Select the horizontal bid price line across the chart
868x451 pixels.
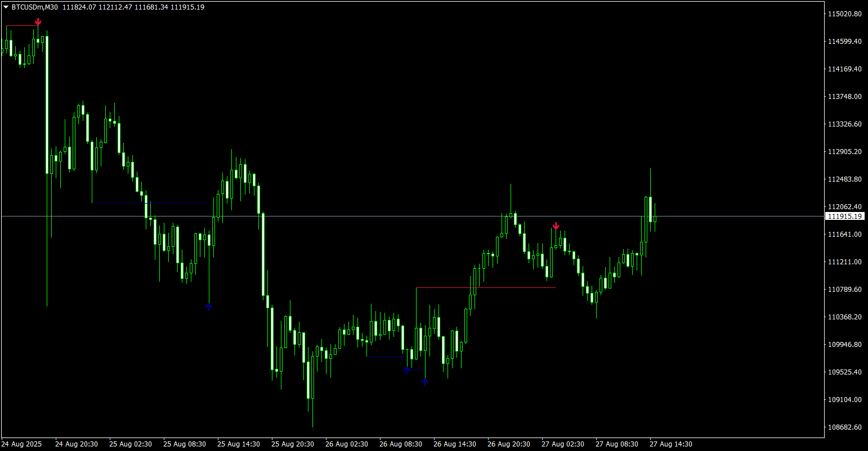coord(412,216)
